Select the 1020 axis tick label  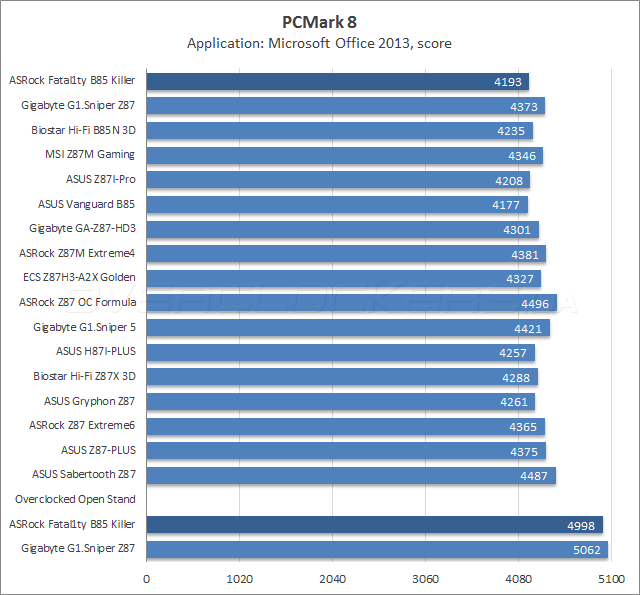(240, 579)
